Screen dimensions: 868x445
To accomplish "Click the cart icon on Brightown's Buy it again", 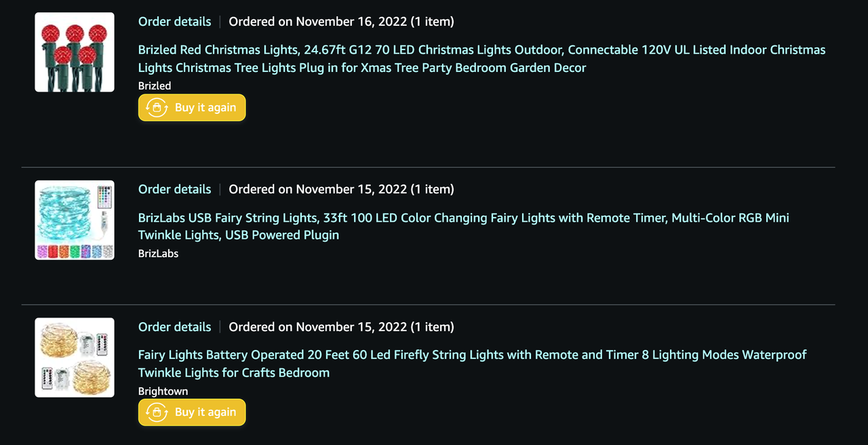I will (x=157, y=412).
